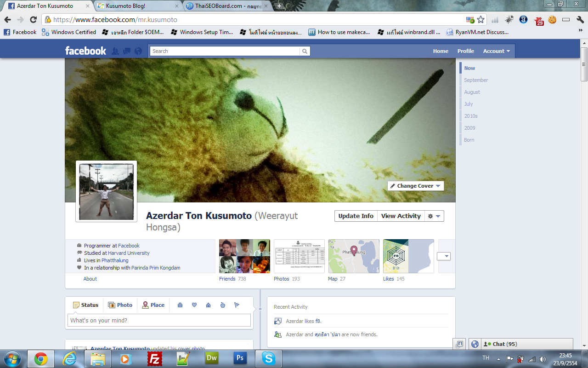Open the Map thumbnail
Viewport: 588px width, 368px height.
click(354, 256)
